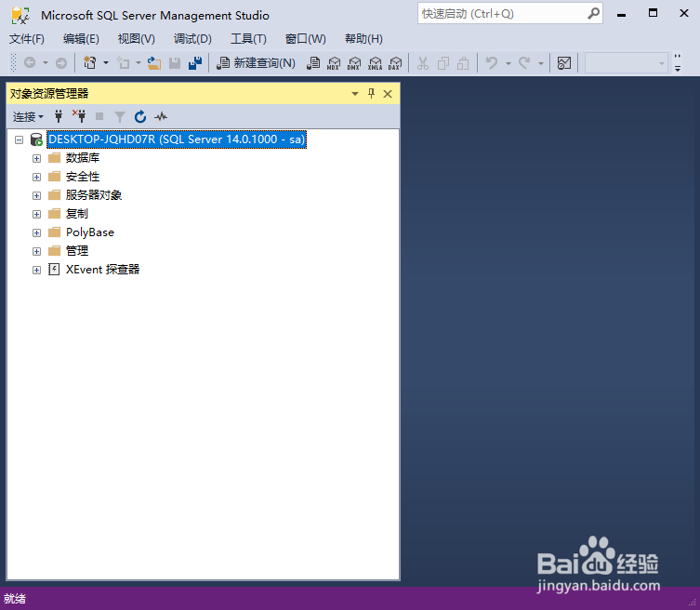Open the 对象资源管理器 window position dropdown
700x610 pixels.
tap(355, 94)
